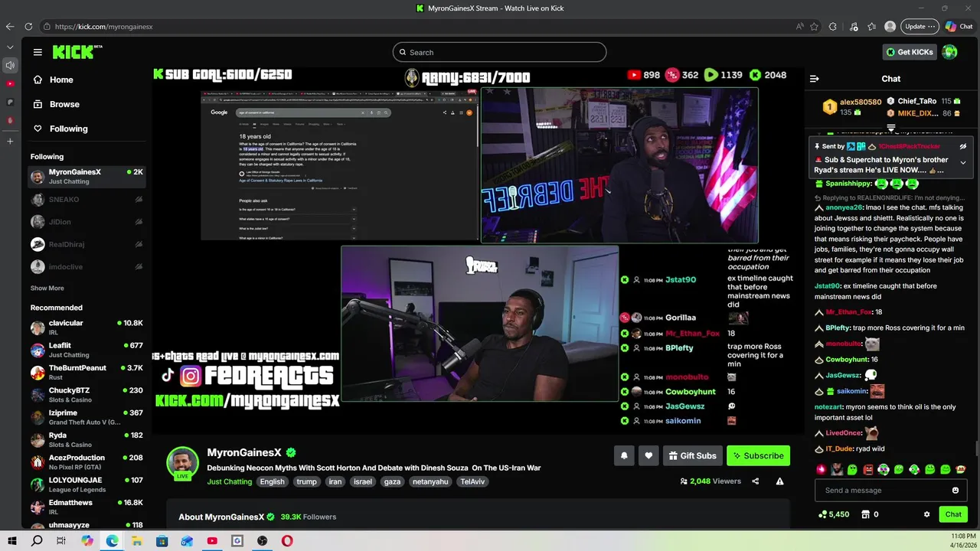This screenshot has width=980, height=551.
Task: Collapse the chat panel
Action: pos(815,79)
